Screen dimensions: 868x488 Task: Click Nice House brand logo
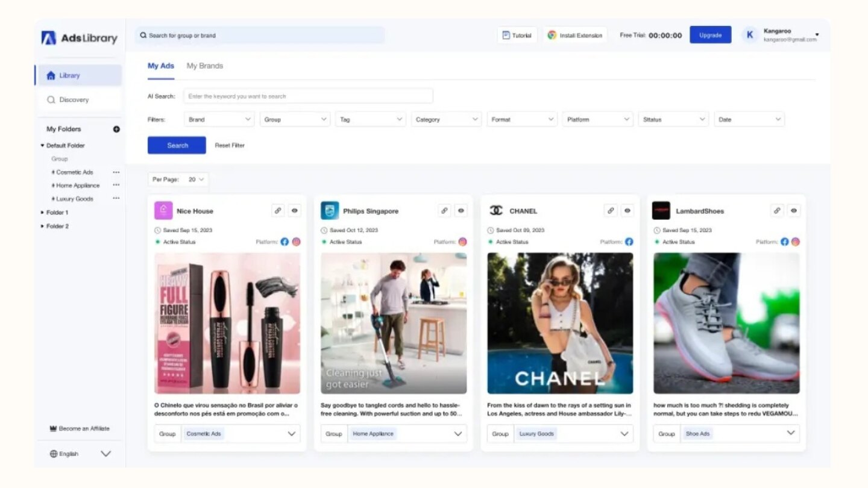pyautogui.click(x=163, y=210)
